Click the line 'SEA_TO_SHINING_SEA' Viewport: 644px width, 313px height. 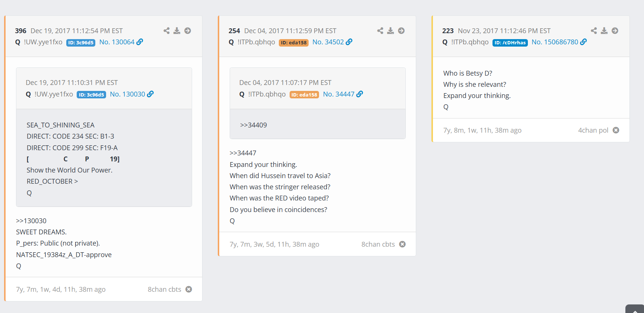click(x=61, y=125)
